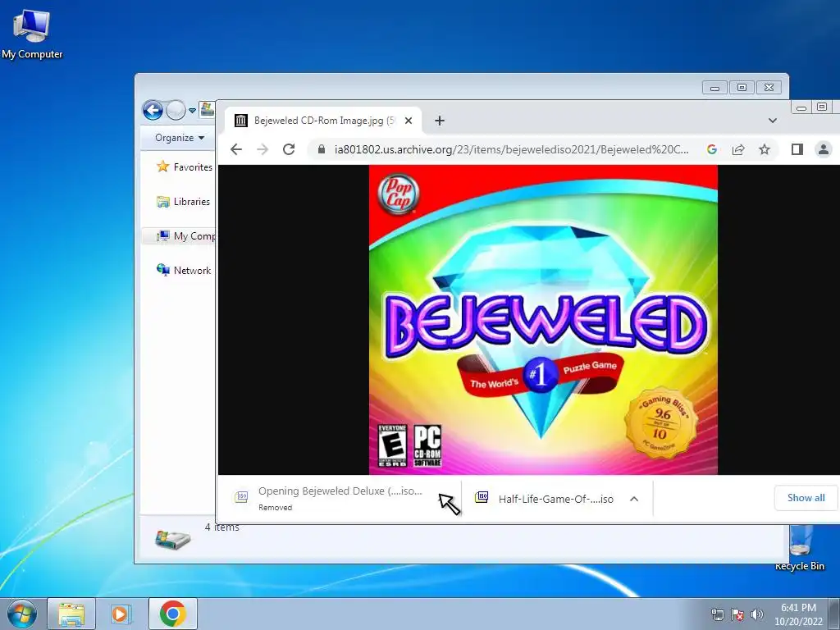Share this page via share icon

pyautogui.click(x=738, y=149)
